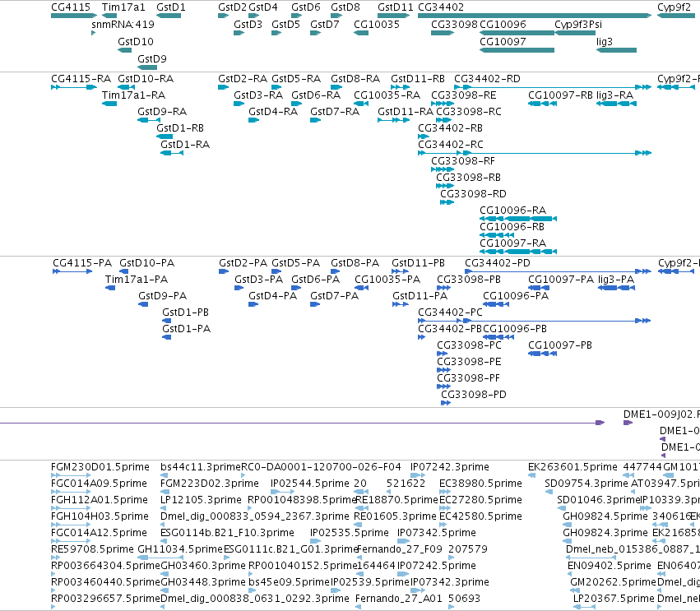Click the "GstD1-RB" transcript label
This screenshot has height=611, width=700.
[x=180, y=128]
